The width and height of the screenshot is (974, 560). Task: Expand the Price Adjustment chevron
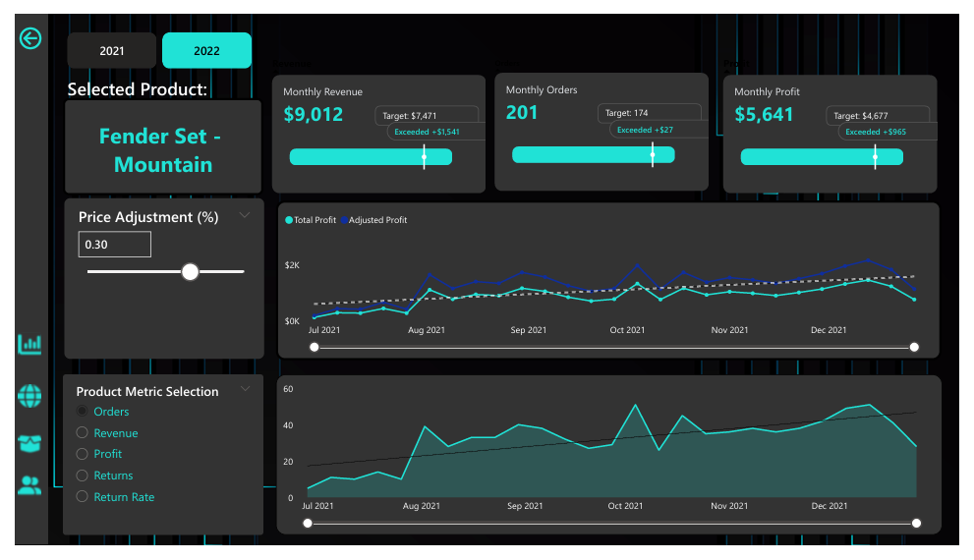(245, 216)
